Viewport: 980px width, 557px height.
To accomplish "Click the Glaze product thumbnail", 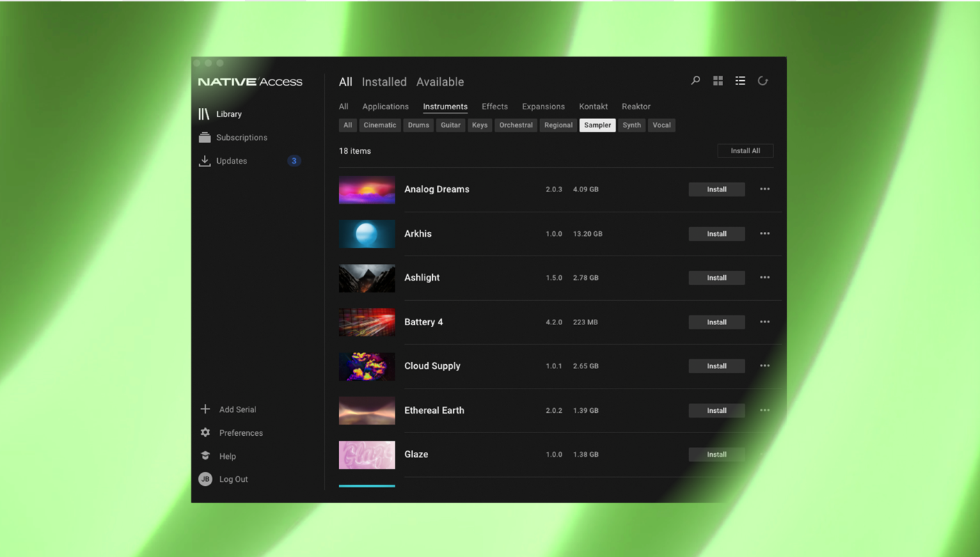I will tap(367, 455).
